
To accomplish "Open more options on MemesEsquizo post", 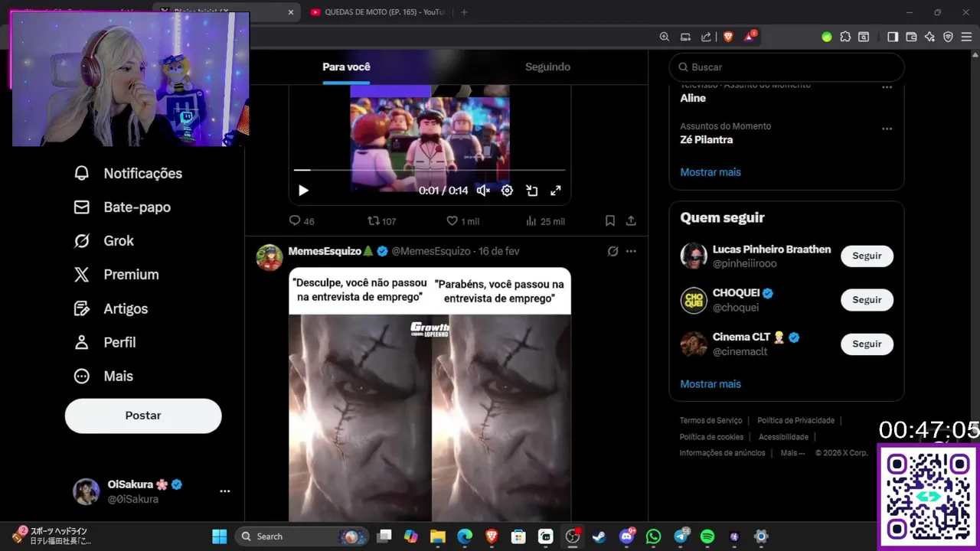I will pyautogui.click(x=631, y=251).
